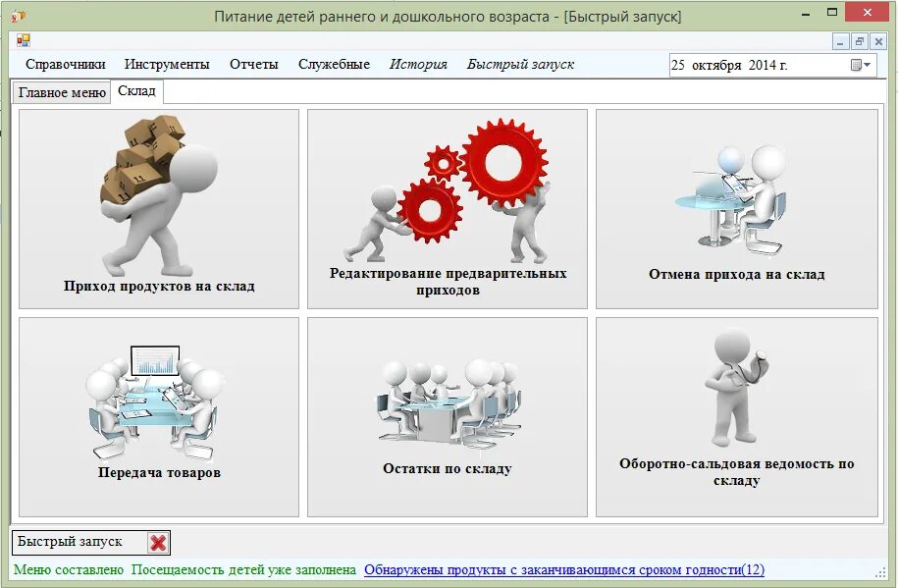Close the inner MDI child window
898x588 pixels.
point(878,42)
